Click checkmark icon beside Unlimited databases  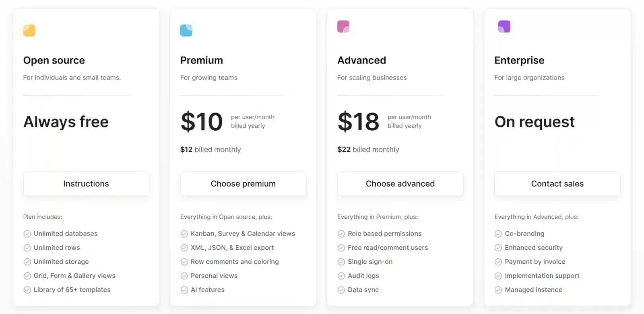27,234
